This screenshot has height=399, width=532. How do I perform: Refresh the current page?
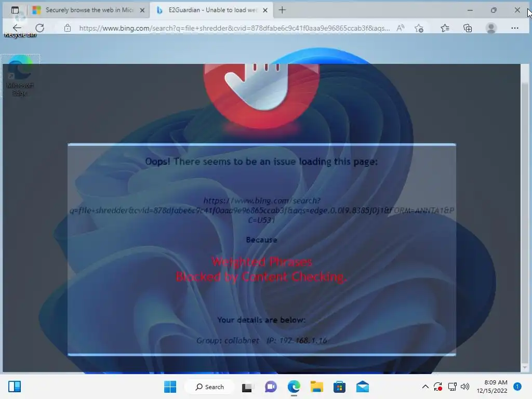click(39, 28)
